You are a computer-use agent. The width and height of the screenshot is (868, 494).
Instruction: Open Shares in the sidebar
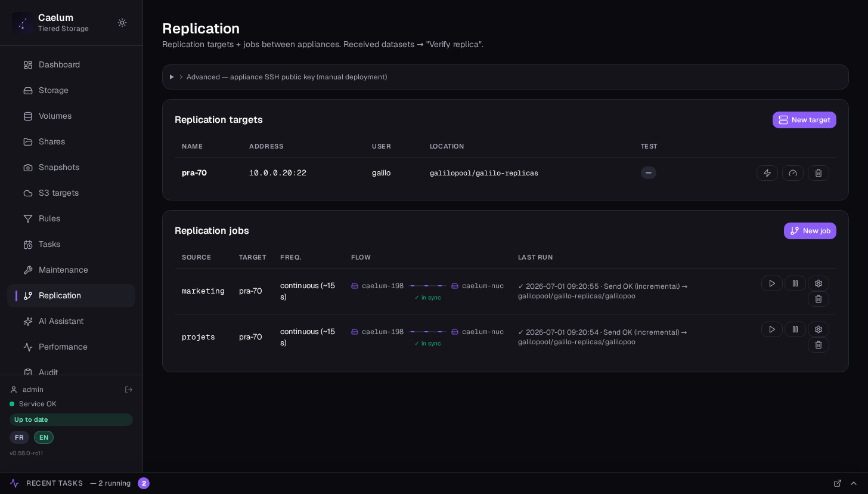(x=71, y=141)
